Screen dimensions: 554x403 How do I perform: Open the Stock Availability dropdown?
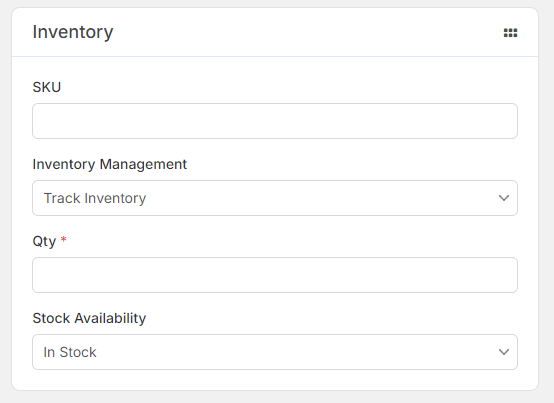pos(275,352)
